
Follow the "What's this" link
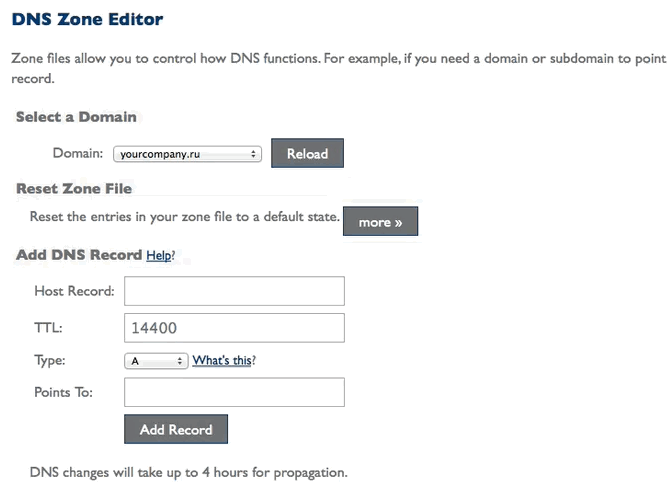tap(222, 361)
